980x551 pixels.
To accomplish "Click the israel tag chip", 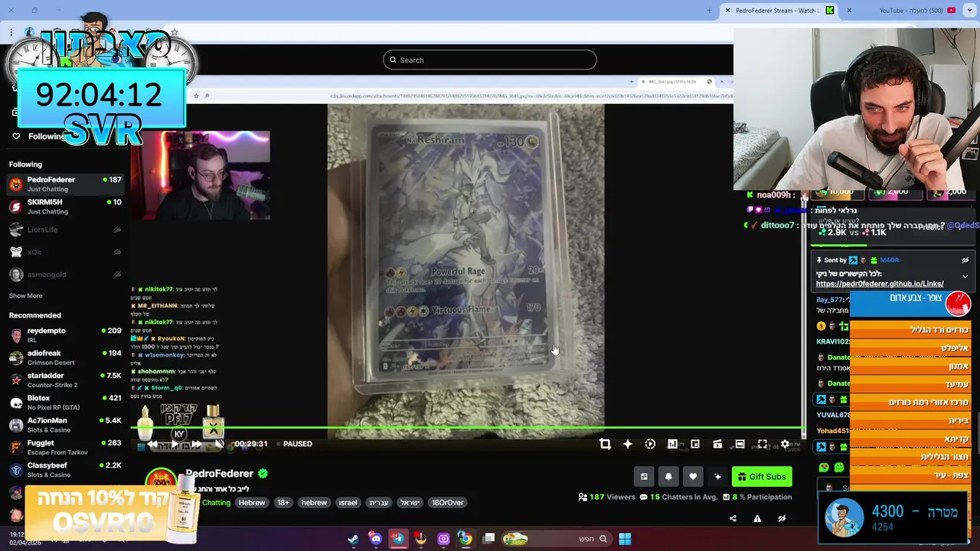I will [x=348, y=503].
